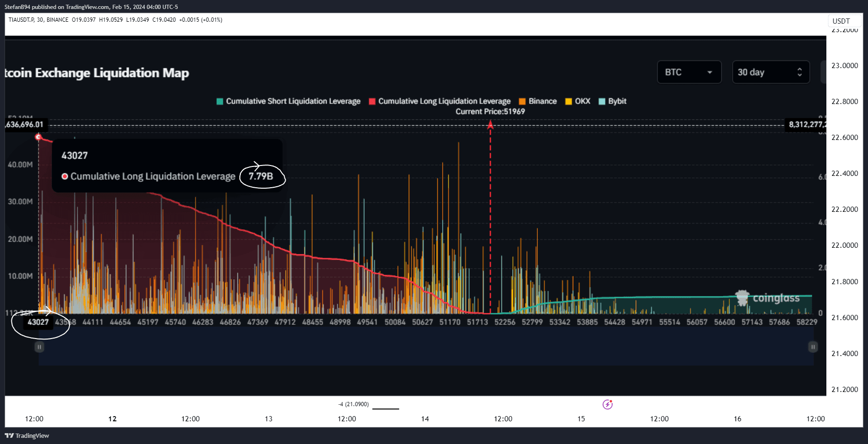Click the up stepper arrow on the 30 day selector
Image resolution: width=868 pixels, height=444 pixels.
[800, 69]
